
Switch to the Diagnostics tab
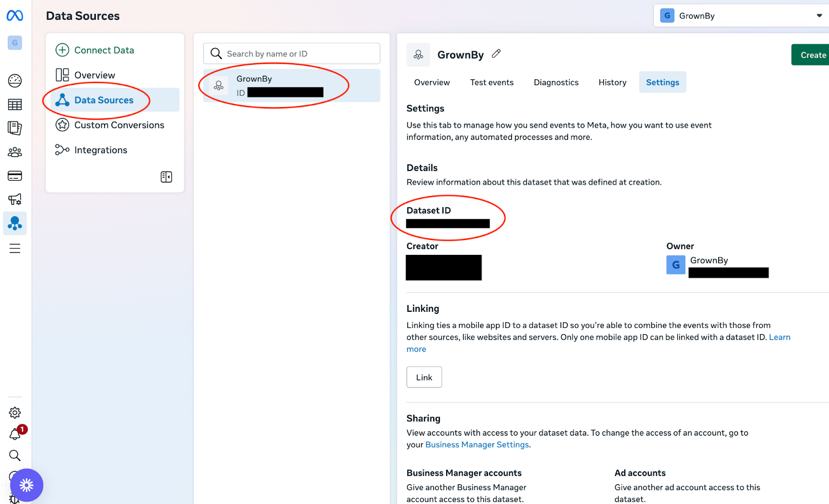click(556, 82)
